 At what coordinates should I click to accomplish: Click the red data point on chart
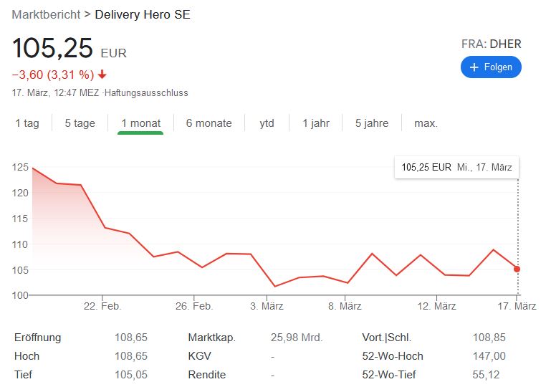(x=517, y=269)
